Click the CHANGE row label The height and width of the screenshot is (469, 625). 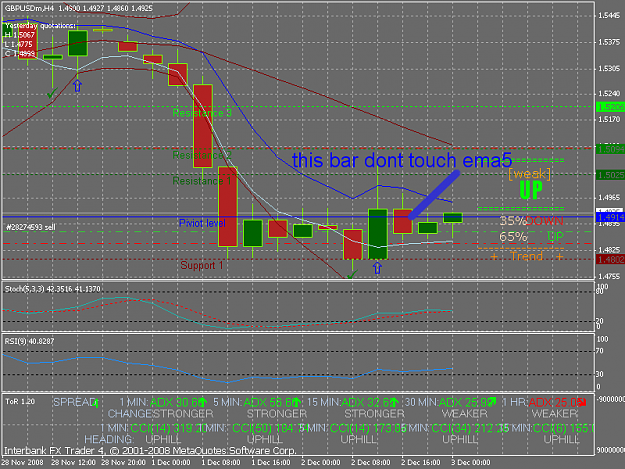[130, 414]
